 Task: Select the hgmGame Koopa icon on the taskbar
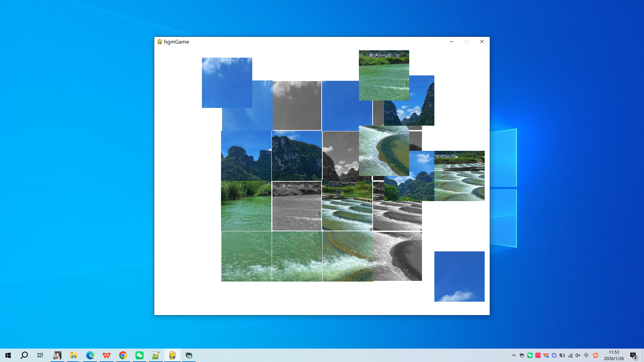[x=172, y=355]
